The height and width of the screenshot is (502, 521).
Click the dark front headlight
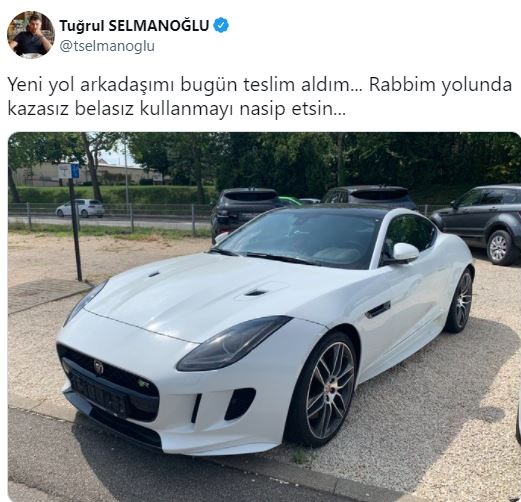[x=232, y=342]
